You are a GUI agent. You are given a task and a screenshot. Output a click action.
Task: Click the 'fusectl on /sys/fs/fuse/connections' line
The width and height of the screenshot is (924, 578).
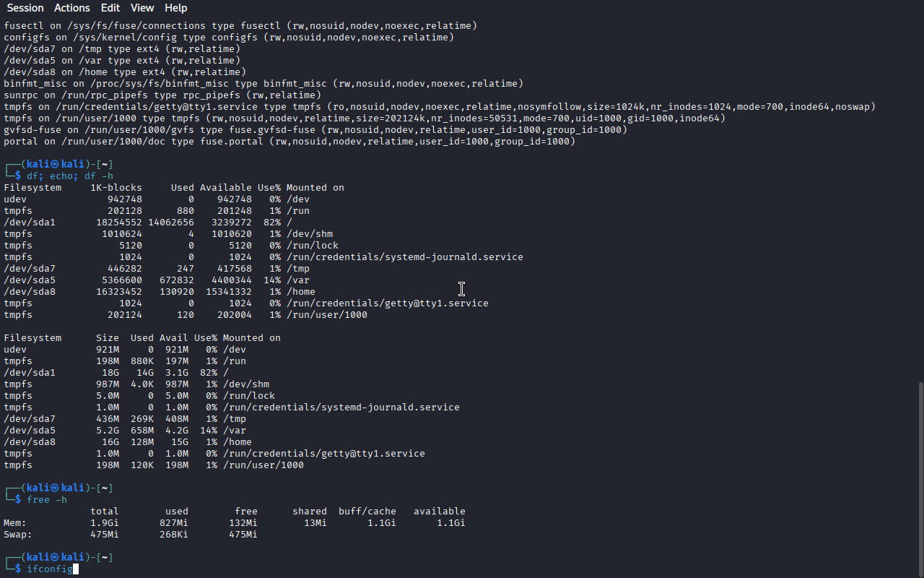(x=240, y=26)
